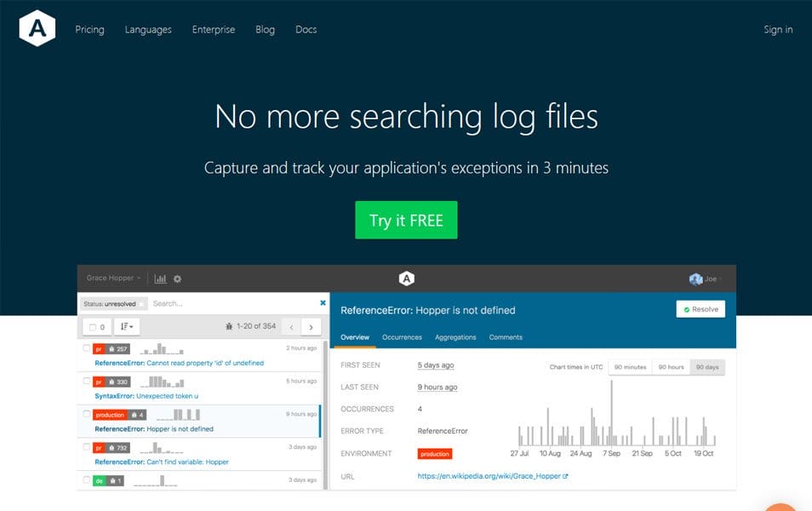Viewport: 812px width, 511px height.
Task: Open 'Cannot read property id of undefined' error
Action: click(x=180, y=363)
